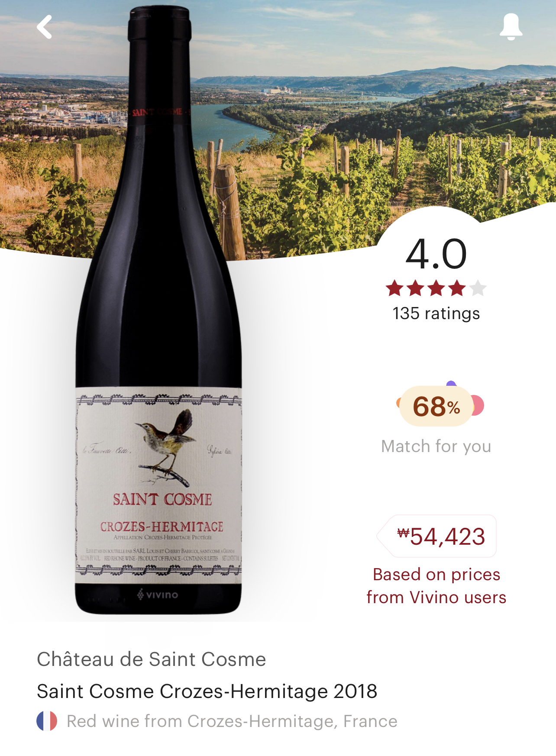
Task: Tap the French flag icon
Action: tap(47, 721)
